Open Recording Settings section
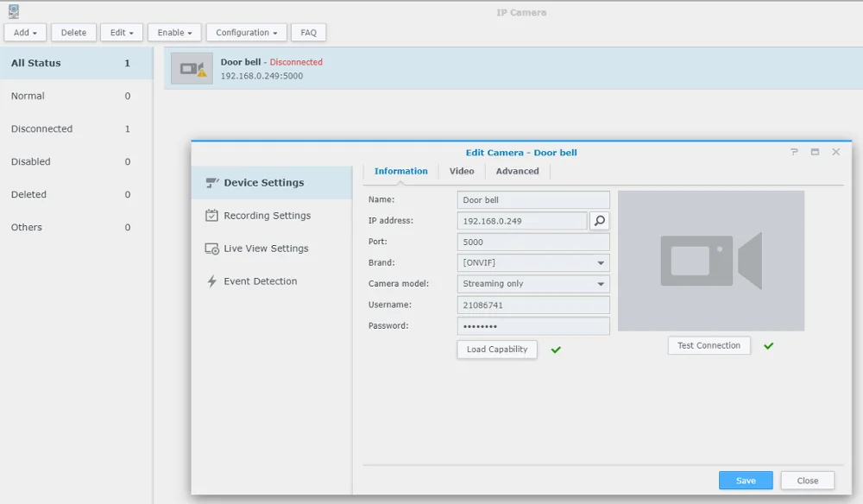Viewport: 863px width, 504px height. coord(272,216)
